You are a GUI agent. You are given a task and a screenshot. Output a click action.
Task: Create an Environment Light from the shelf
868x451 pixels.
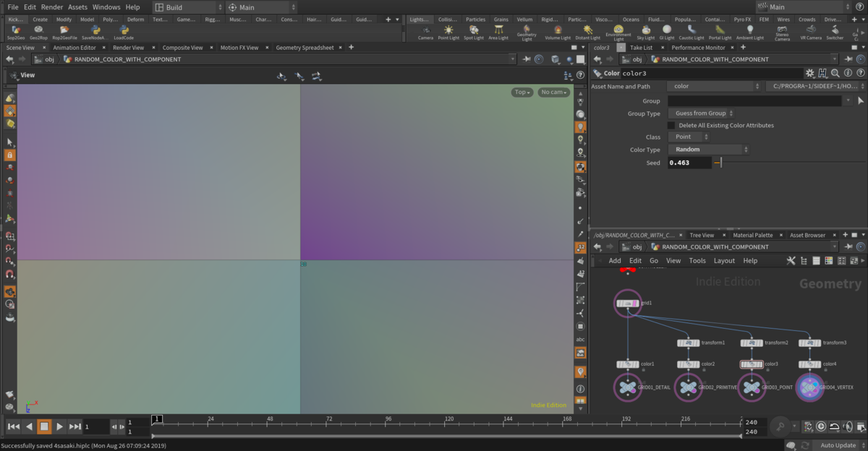[619, 28]
